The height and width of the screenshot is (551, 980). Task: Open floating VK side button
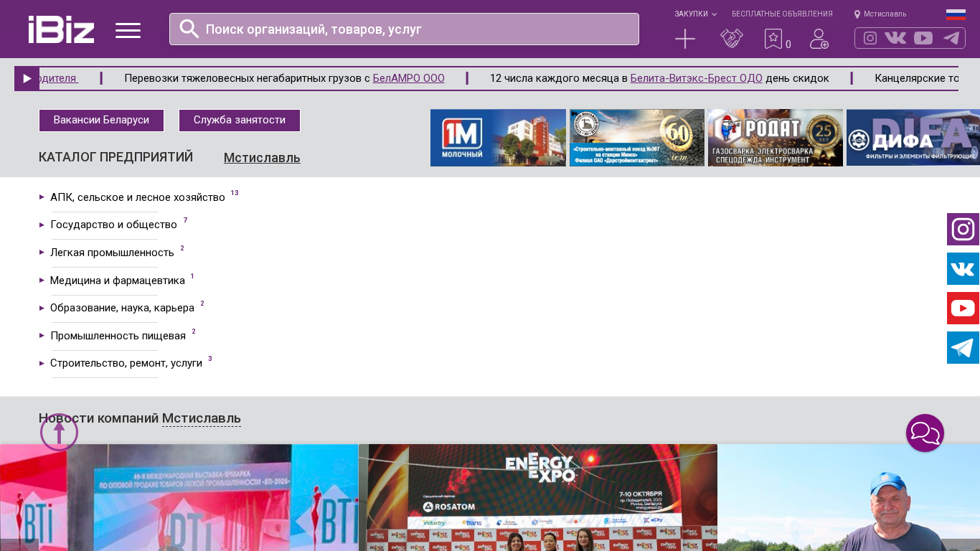pos(963,269)
